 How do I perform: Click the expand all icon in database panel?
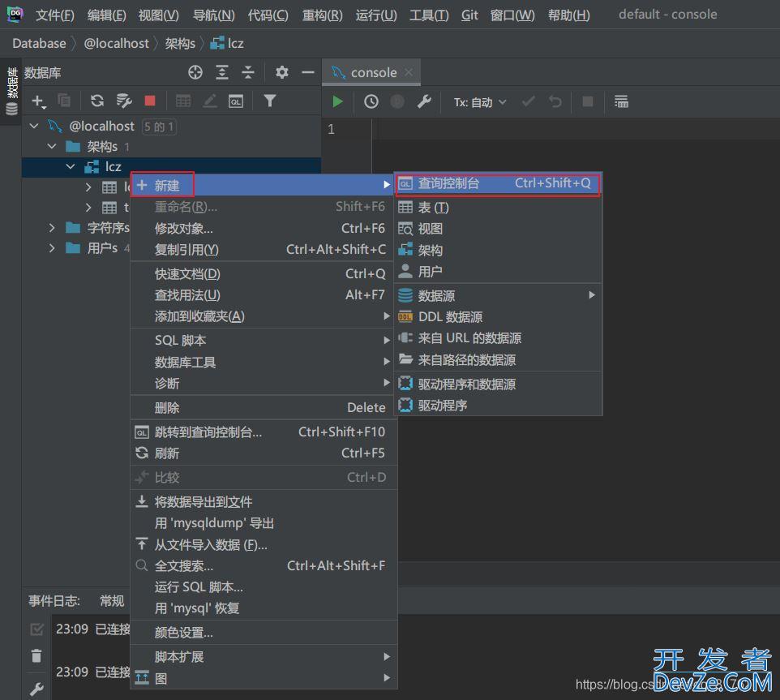[x=222, y=73]
